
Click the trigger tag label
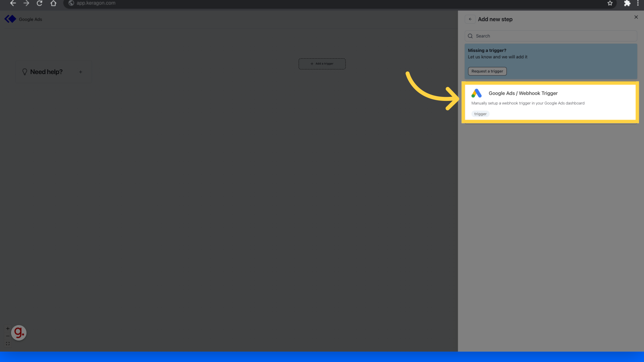pyautogui.click(x=480, y=114)
